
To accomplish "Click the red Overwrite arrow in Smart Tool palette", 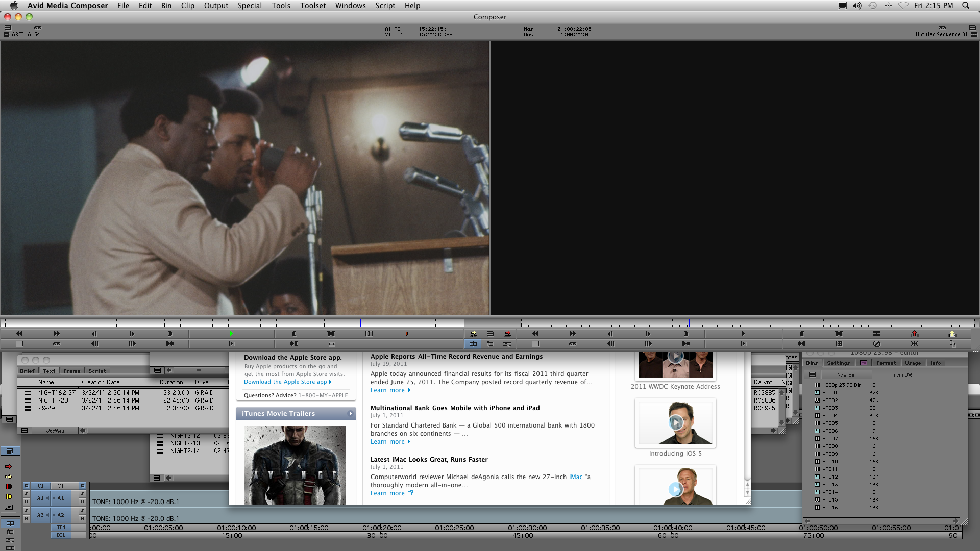I will tap(8, 466).
